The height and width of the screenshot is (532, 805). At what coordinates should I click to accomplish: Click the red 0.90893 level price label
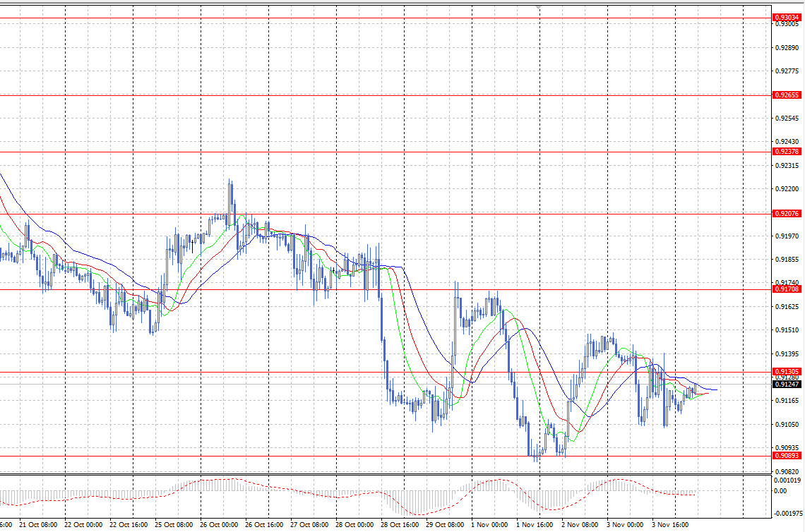pyautogui.click(x=787, y=456)
